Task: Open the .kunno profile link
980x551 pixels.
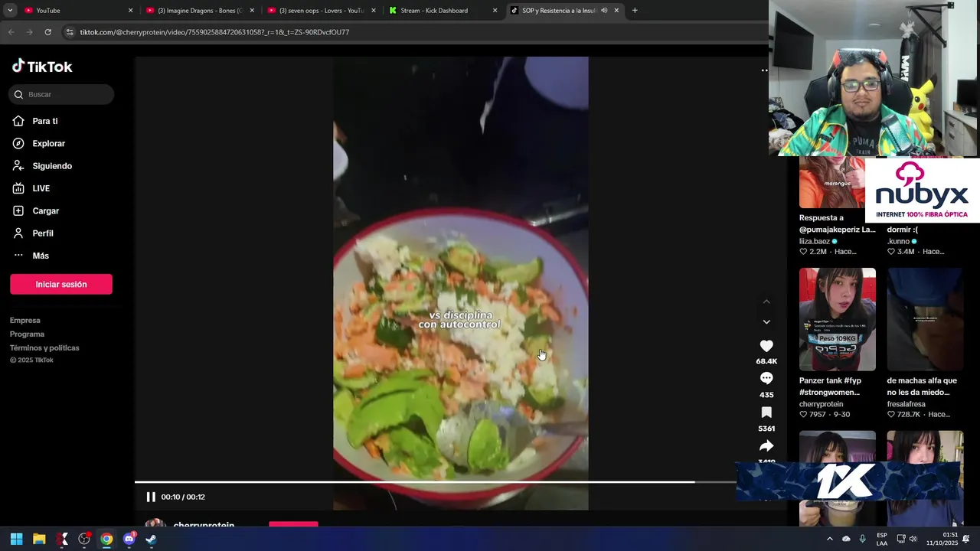Action: point(897,241)
